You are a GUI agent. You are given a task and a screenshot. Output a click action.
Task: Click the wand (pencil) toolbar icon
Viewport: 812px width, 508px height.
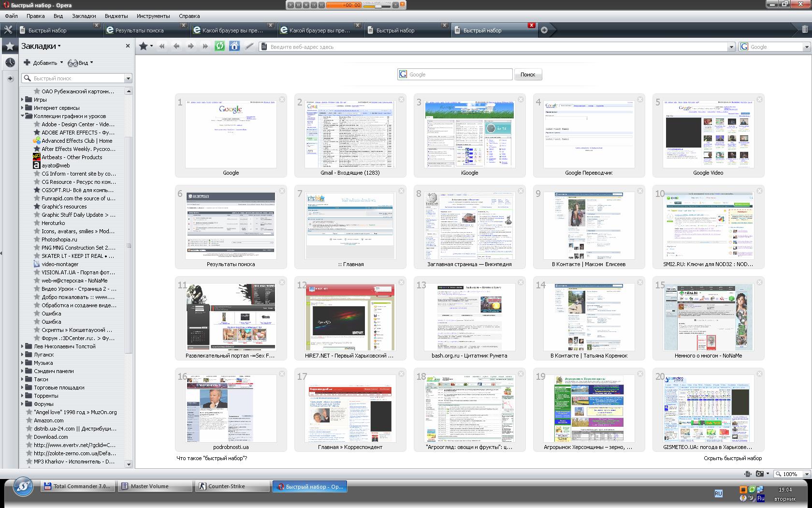pos(249,46)
